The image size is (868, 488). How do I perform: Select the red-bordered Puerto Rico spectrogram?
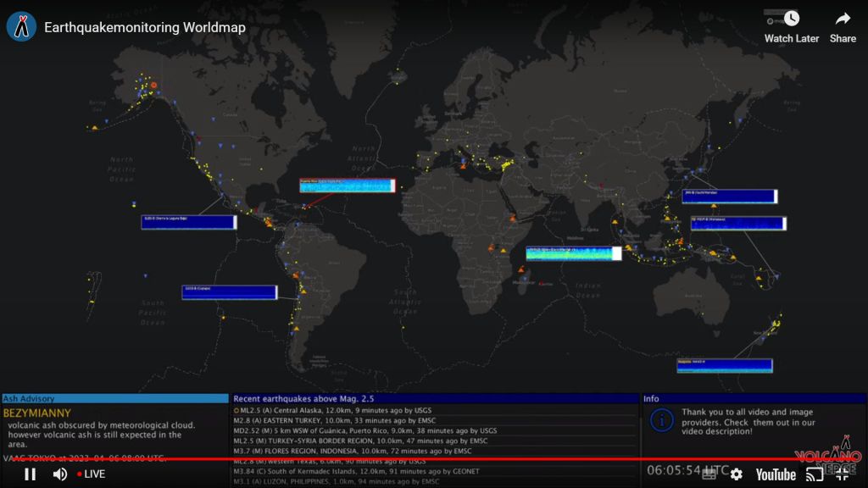click(x=348, y=186)
